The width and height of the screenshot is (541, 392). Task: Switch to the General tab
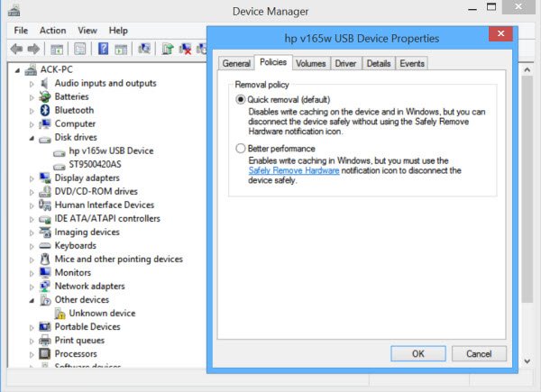(x=236, y=63)
